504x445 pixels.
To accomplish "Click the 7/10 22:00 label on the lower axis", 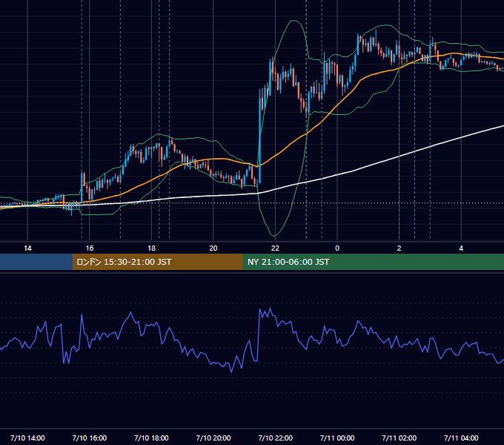I will 275,438.
